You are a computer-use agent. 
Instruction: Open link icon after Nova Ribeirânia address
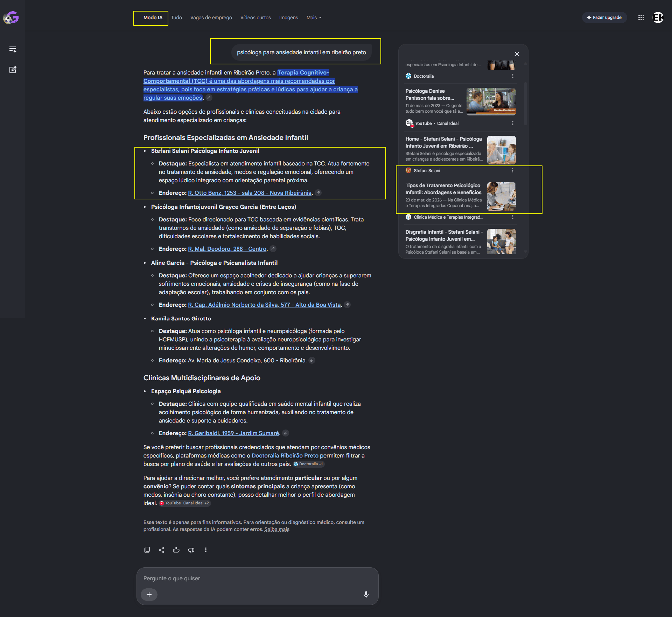318,193
